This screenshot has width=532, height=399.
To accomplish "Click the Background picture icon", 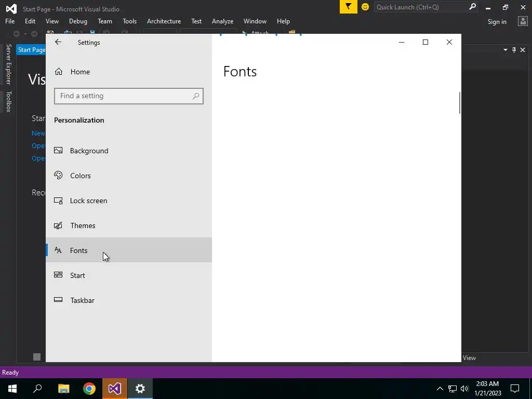I will click(x=58, y=150).
